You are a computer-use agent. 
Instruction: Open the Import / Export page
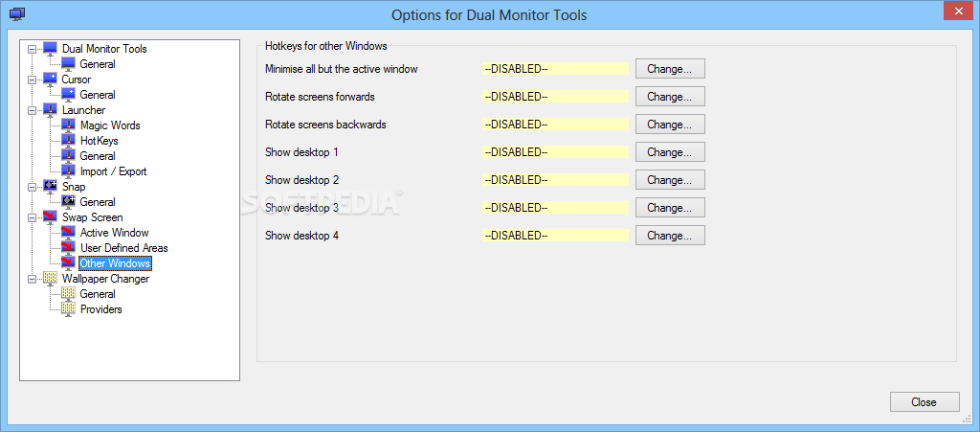(113, 171)
